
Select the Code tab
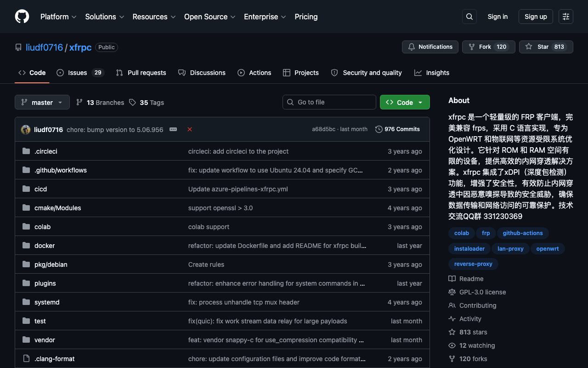pos(32,73)
